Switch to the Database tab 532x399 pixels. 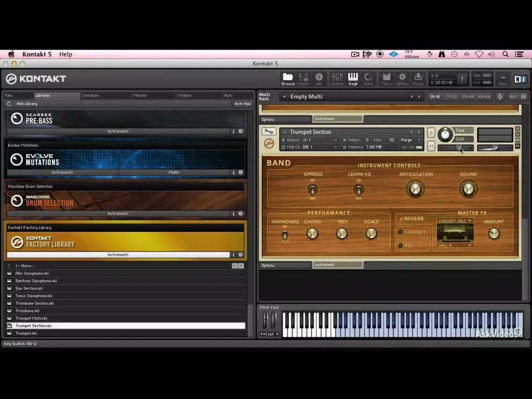[105, 96]
